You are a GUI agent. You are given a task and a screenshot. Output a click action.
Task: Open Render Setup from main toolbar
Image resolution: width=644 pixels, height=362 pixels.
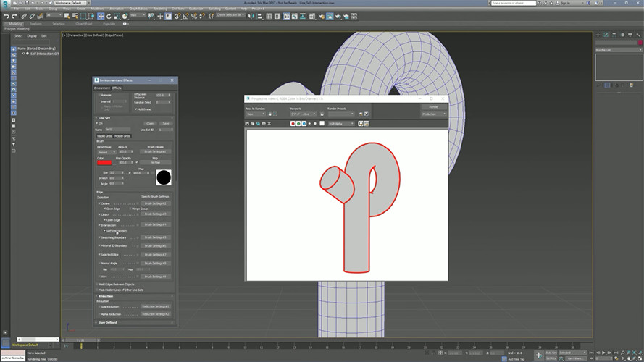coord(322,17)
